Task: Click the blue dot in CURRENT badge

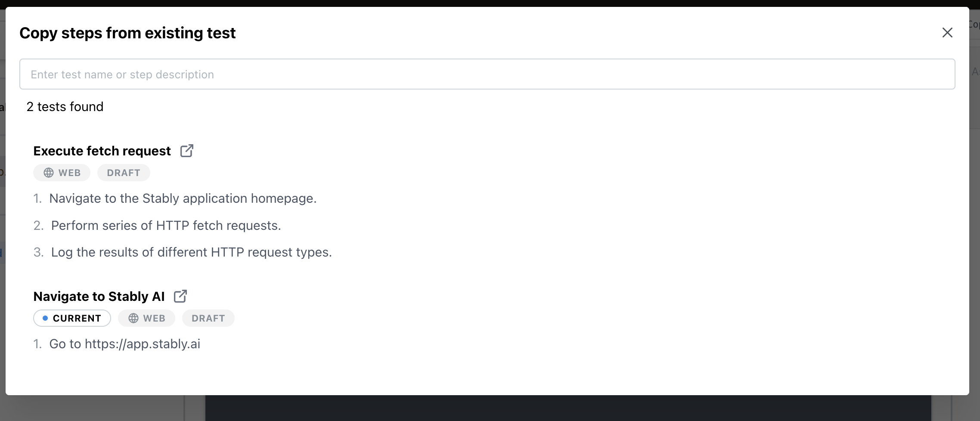Action: [x=45, y=318]
